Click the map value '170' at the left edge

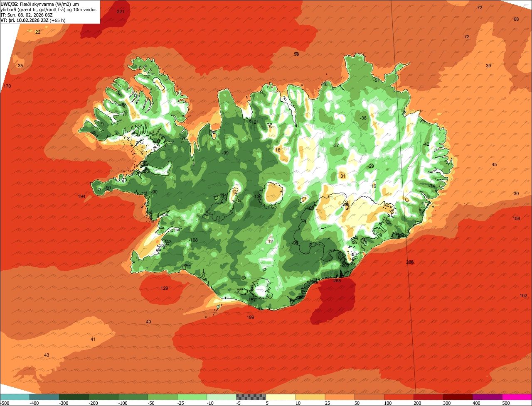7,86
